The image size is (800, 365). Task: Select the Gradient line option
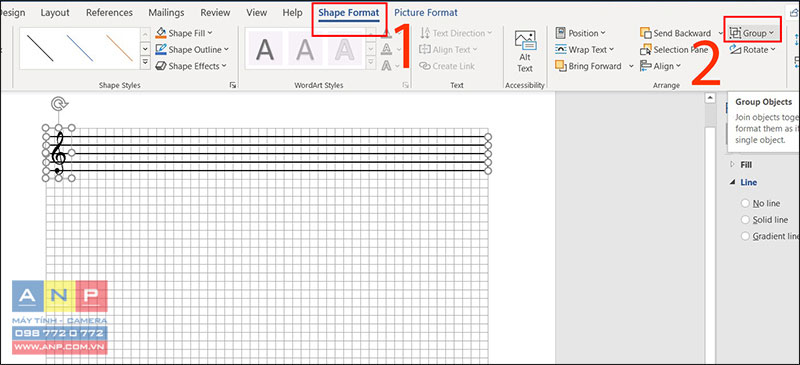click(745, 236)
